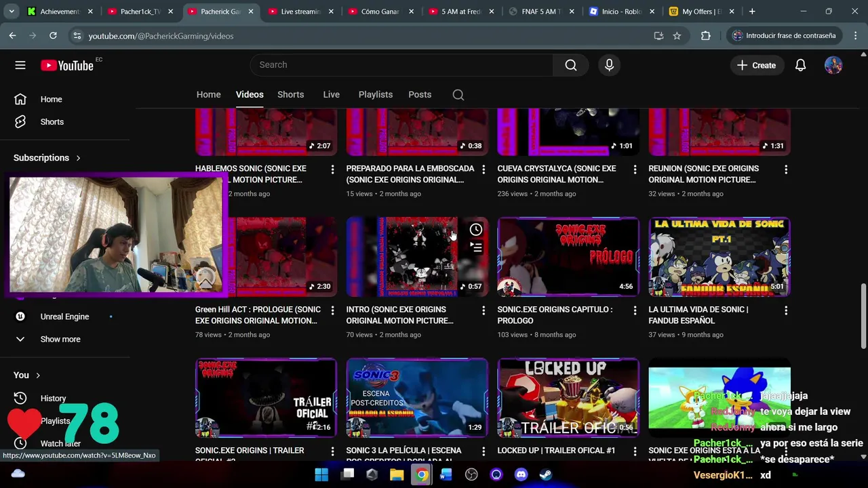Expand the You section arrow
Image resolution: width=868 pixels, height=488 pixels.
coord(38,375)
